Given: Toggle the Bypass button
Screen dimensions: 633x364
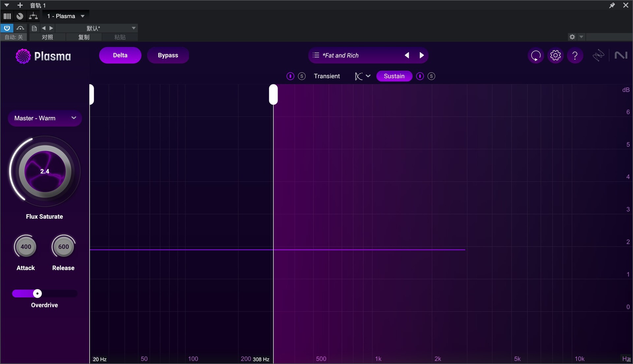Looking at the screenshot, I should 168,55.
